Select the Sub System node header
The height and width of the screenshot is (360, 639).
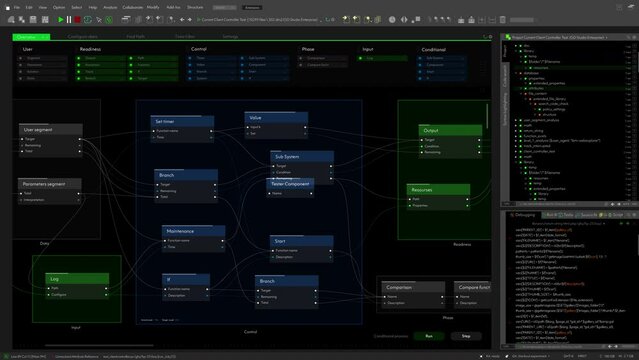[302, 157]
